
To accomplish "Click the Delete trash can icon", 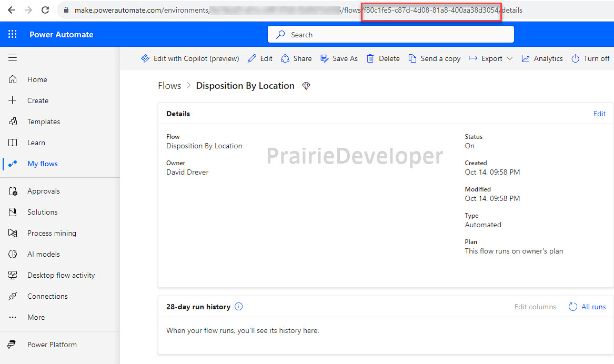I will pyautogui.click(x=370, y=58).
